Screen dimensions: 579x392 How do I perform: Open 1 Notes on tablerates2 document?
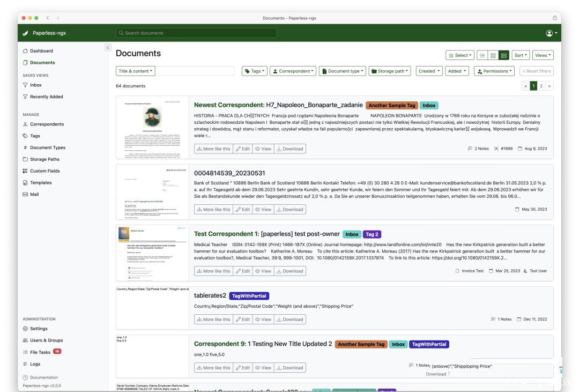501,319
